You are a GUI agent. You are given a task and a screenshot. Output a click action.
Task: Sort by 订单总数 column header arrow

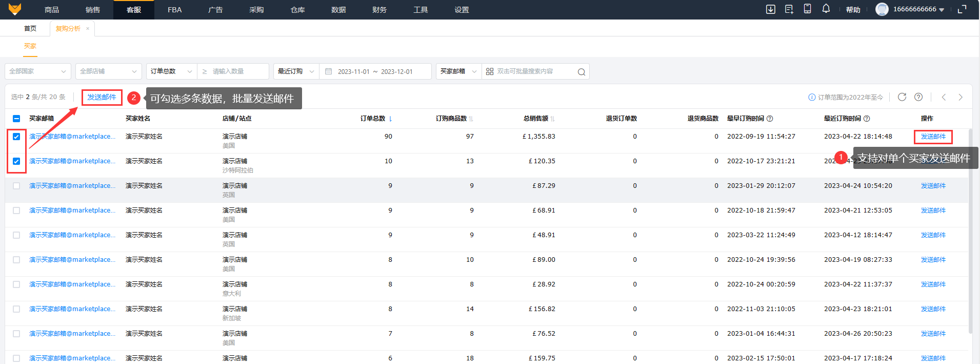click(390, 119)
